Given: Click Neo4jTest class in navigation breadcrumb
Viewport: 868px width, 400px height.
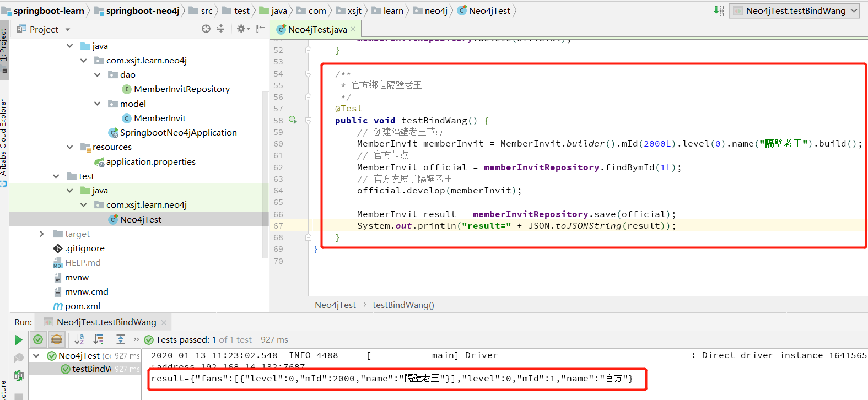Looking at the screenshot, I should click(x=484, y=10).
